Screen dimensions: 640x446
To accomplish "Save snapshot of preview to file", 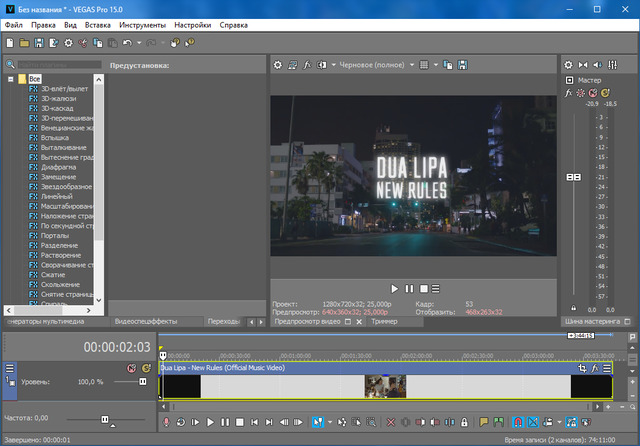I will (463, 65).
